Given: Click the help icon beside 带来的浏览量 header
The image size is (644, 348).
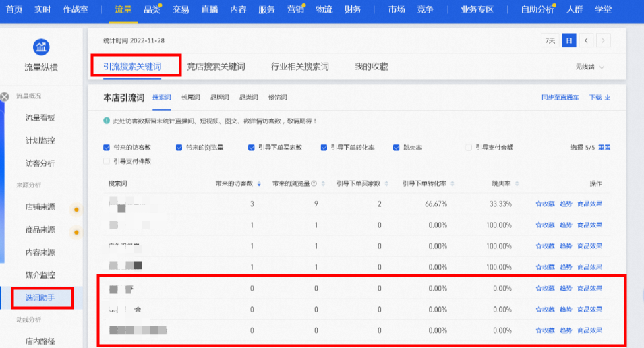Looking at the screenshot, I should pyautogui.click(x=314, y=183).
